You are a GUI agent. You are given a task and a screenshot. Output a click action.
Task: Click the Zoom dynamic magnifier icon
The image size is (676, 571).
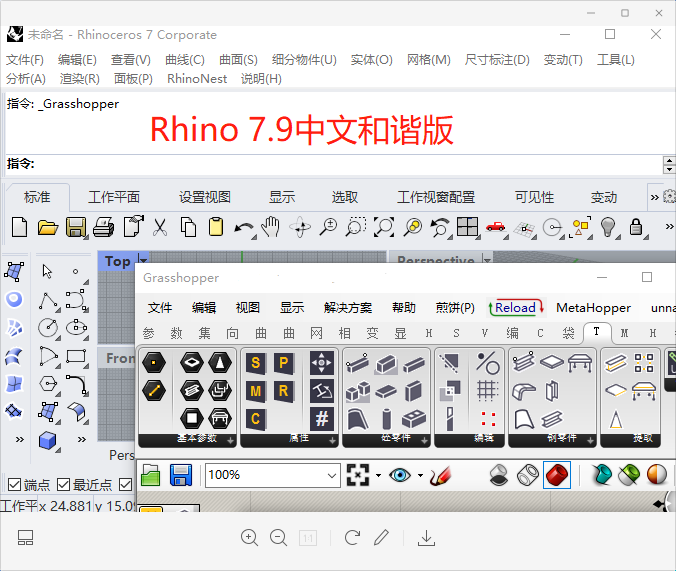coord(328,227)
